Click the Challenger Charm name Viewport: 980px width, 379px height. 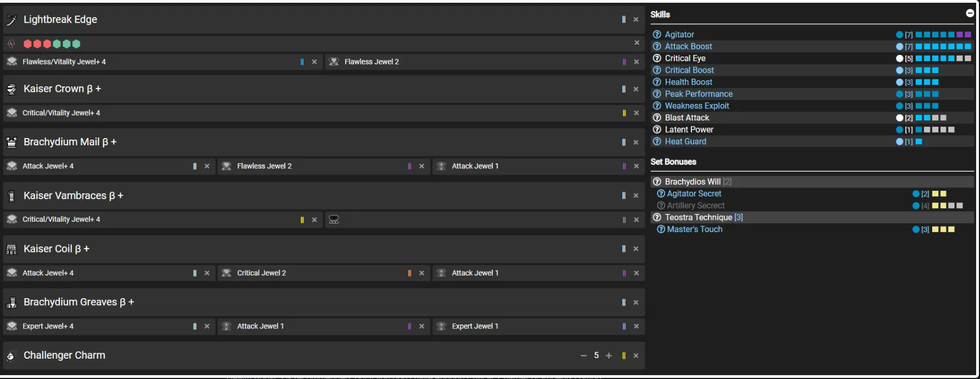(64, 355)
